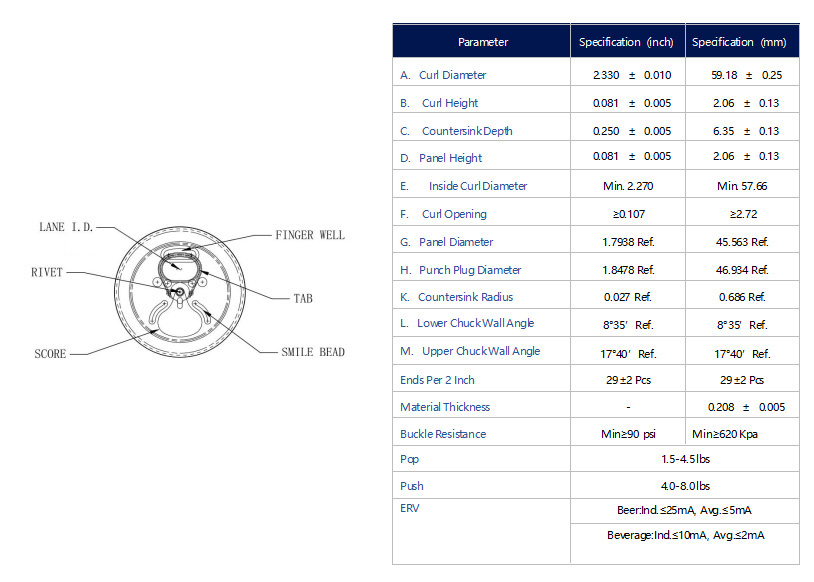Image resolution: width=814 pixels, height=582 pixels.
Task: Select the "Buckle Resistance" row label
Action: click(x=443, y=434)
